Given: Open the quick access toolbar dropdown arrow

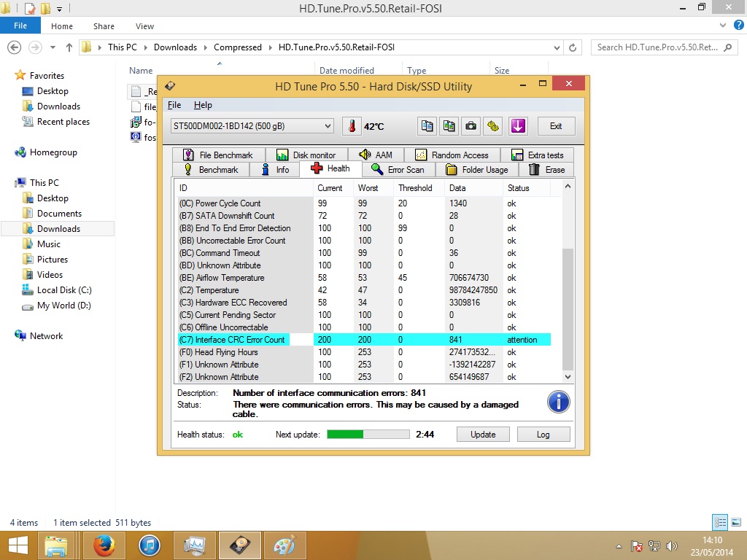Looking at the screenshot, I should 60,9.
